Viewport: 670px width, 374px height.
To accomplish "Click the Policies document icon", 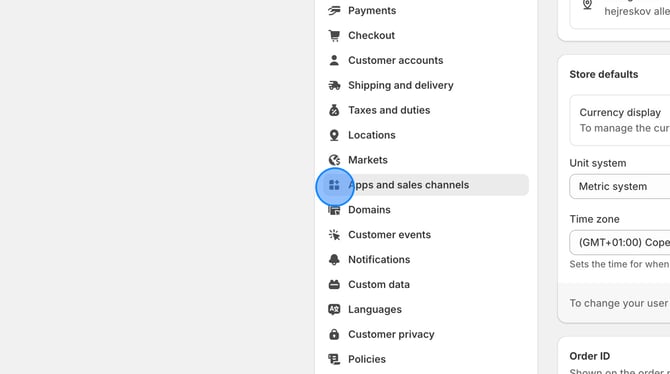I will click(334, 359).
